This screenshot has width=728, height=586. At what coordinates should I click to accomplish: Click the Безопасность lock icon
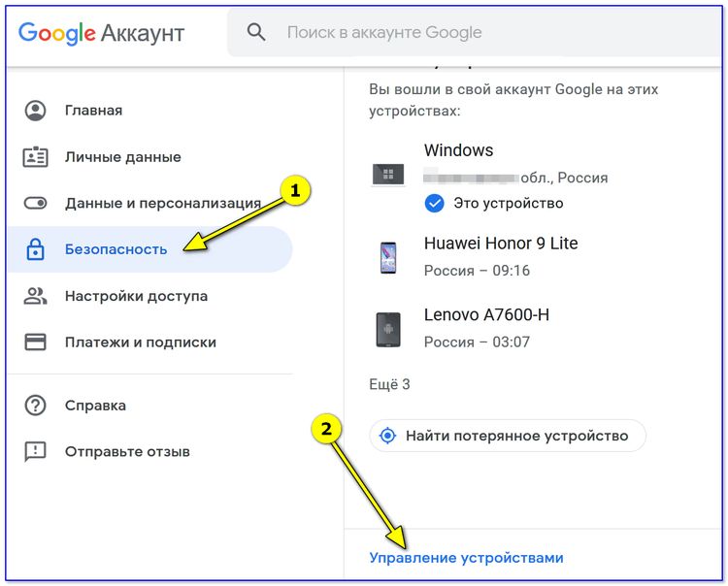pyautogui.click(x=35, y=248)
